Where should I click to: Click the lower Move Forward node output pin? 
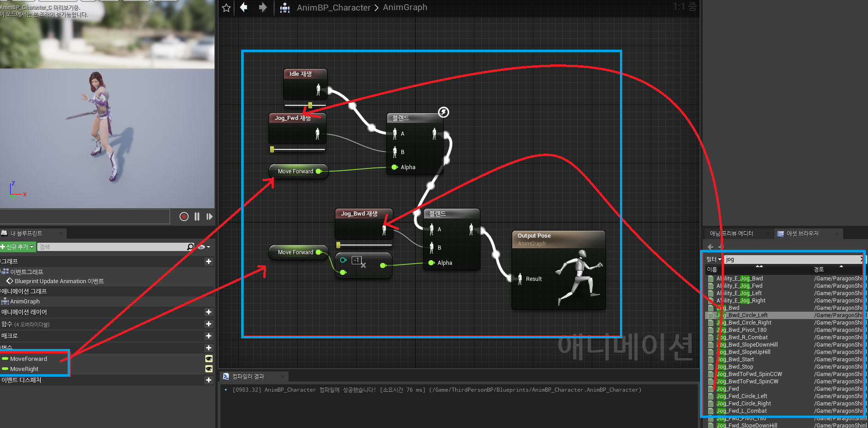[318, 252]
